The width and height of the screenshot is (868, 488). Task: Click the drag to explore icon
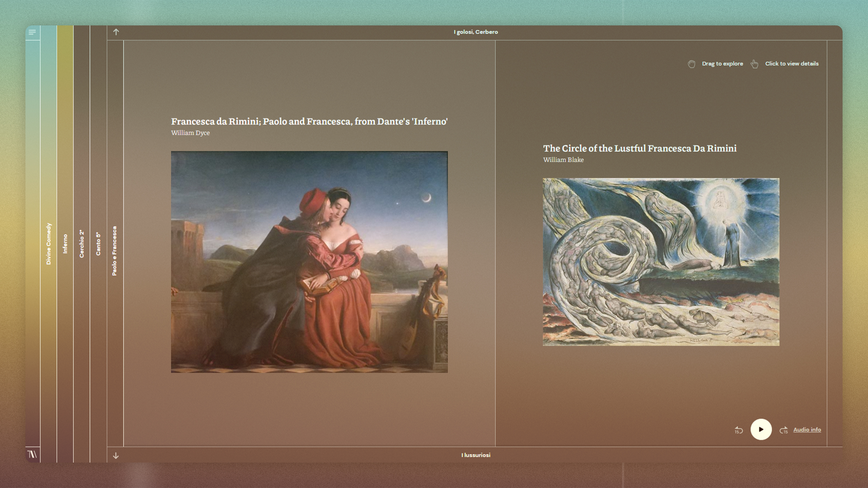point(690,63)
